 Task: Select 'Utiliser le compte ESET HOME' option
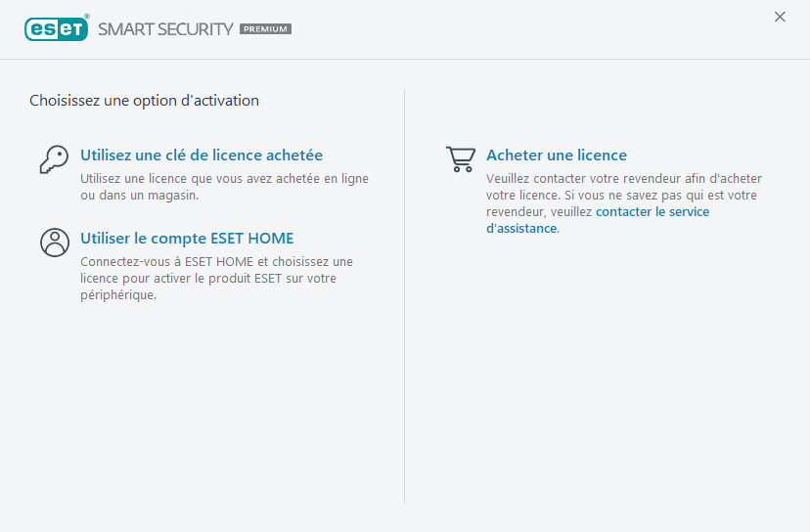coord(187,239)
